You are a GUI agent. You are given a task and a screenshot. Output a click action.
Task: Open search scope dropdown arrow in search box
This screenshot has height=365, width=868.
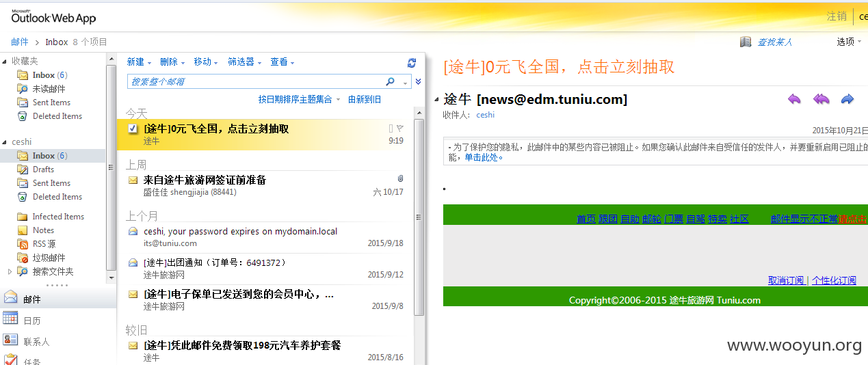tap(405, 82)
